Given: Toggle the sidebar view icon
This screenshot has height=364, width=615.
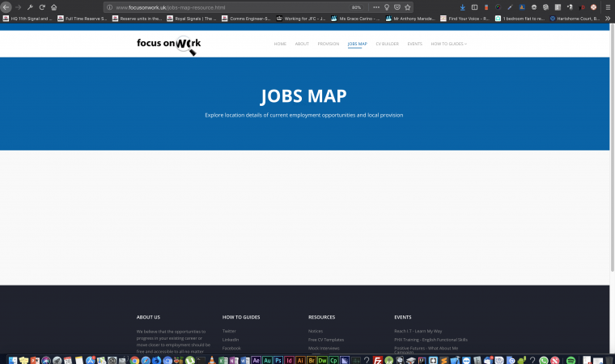Looking at the screenshot, I should pyautogui.click(x=474, y=7).
